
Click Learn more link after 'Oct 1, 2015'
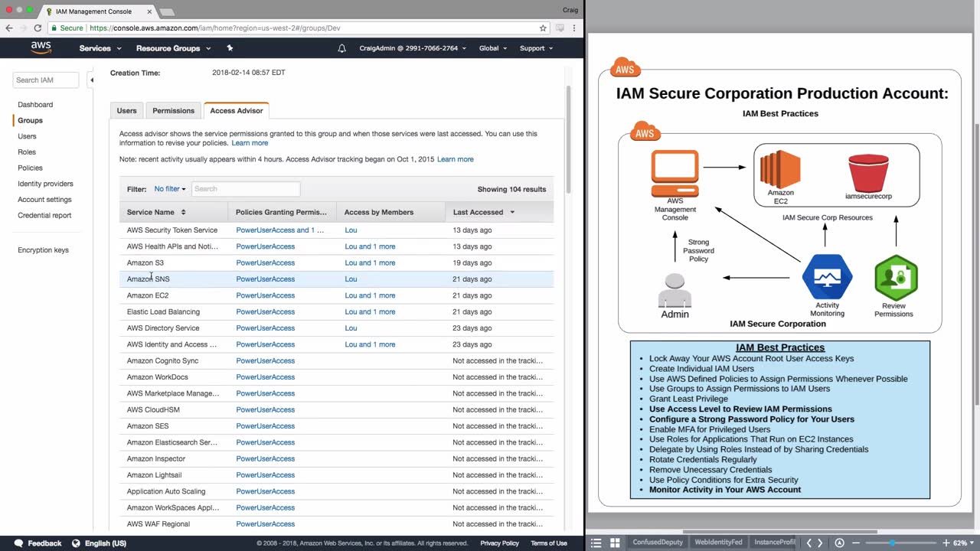click(x=456, y=159)
